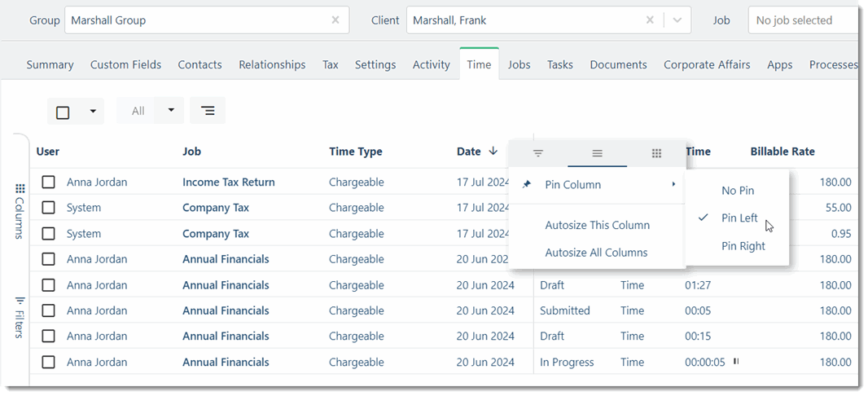Check the In Progress Annual Financials row
Viewport: 868px width, 396px height.
pyautogui.click(x=49, y=363)
